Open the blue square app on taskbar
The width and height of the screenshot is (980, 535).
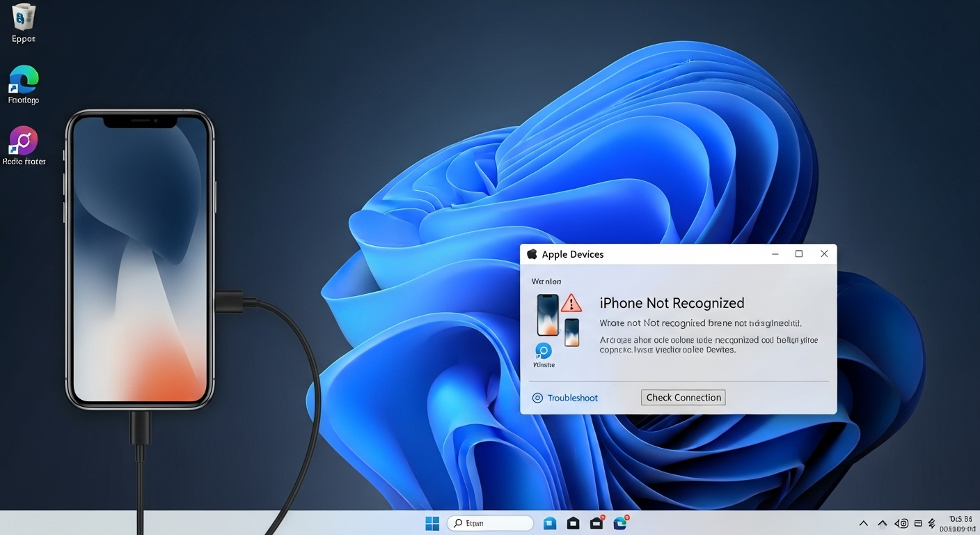550,523
